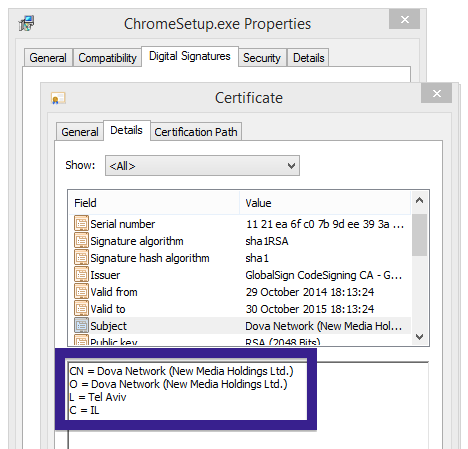Open General tab in Properties window
This screenshot has width=468, height=449.
pos(48,58)
